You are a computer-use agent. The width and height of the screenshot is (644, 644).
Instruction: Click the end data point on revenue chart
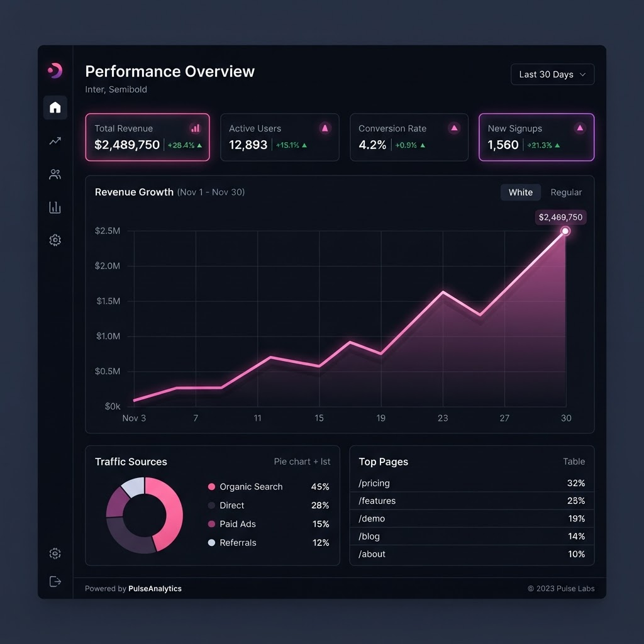click(x=565, y=231)
